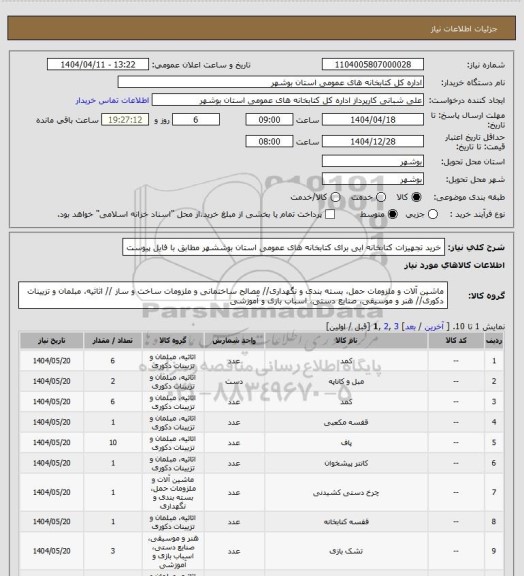Screen dimensions: 524x576
Task: Click the quantity 3 in the تشک بازی row
Action: coord(113,551)
